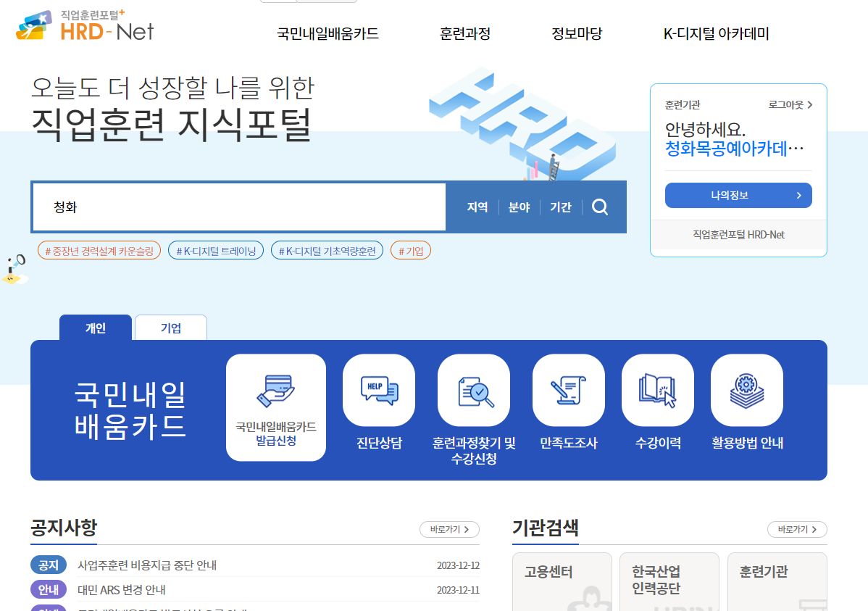
Task: Click the #기업 tag
Action: 411,251
